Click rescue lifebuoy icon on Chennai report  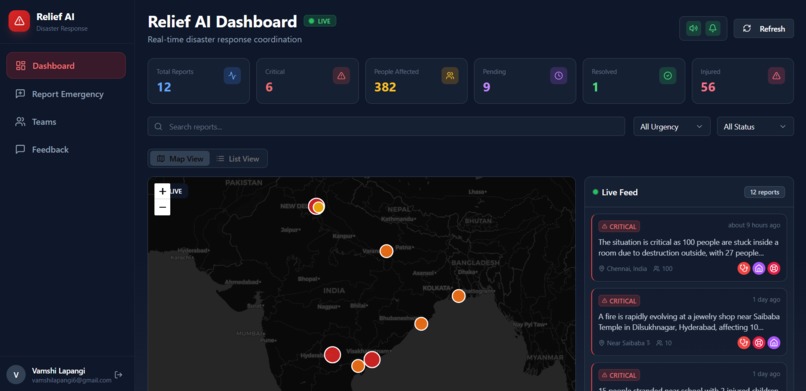pos(774,268)
